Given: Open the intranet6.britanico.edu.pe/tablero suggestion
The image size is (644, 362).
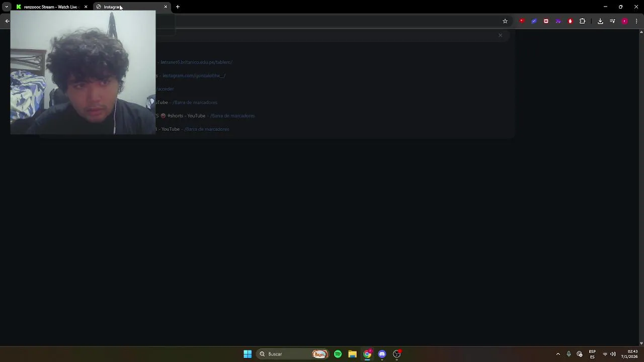Looking at the screenshot, I should (x=196, y=62).
